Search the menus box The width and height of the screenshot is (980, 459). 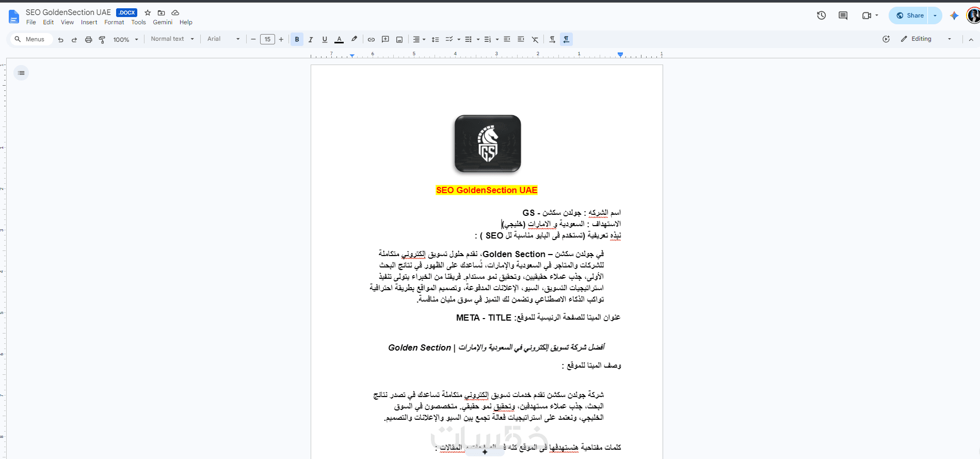click(31, 39)
